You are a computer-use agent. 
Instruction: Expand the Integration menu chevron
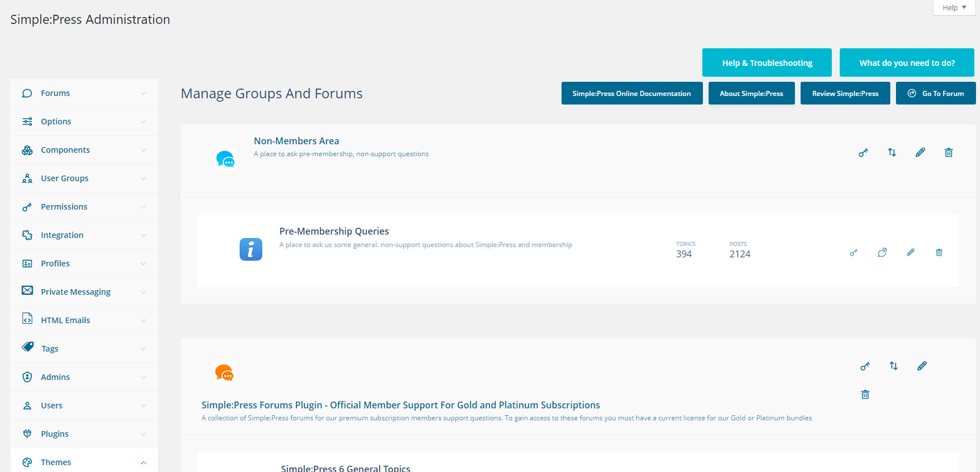[x=143, y=235]
